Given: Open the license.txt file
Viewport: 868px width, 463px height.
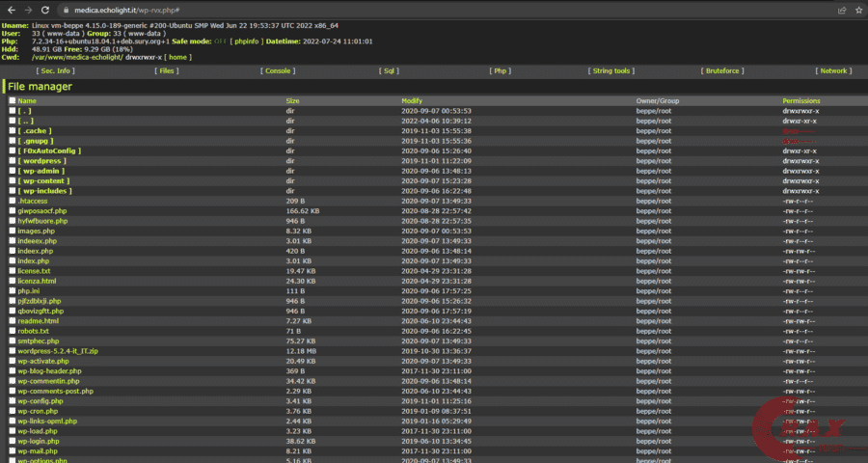Looking at the screenshot, I should (34, 271).
